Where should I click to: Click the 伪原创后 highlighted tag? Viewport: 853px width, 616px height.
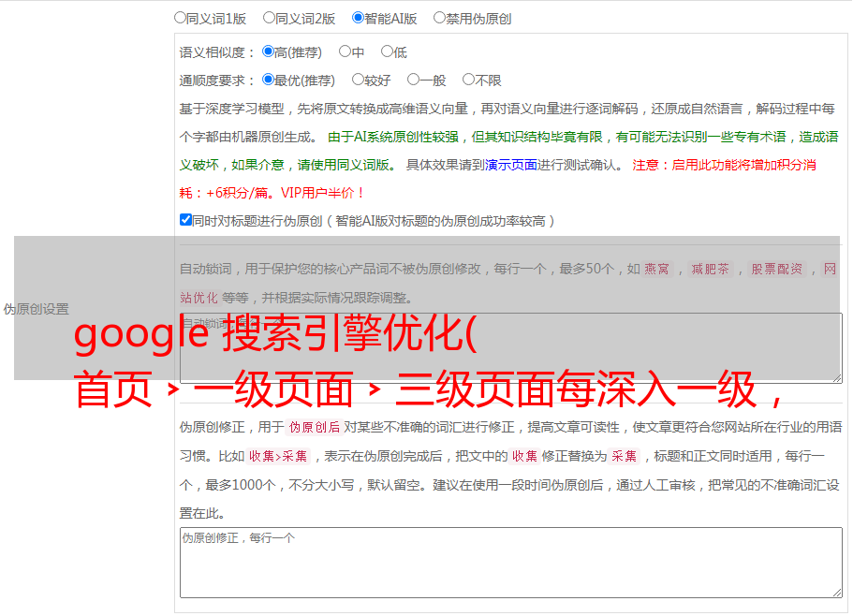click(x=315, y=427)
